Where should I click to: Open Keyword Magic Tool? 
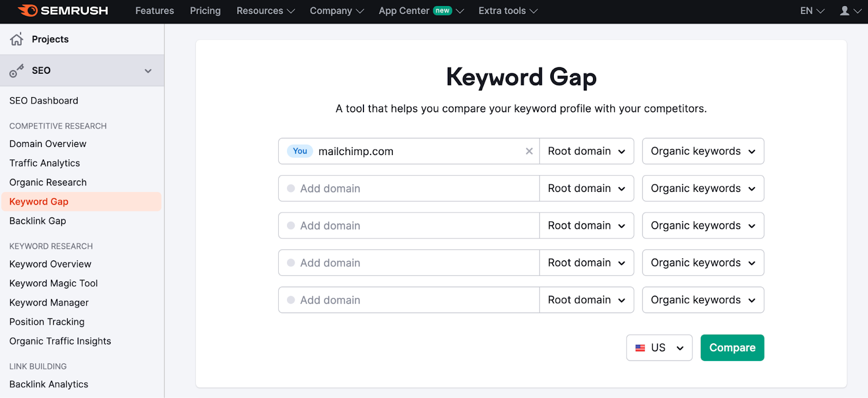[53, 284]
